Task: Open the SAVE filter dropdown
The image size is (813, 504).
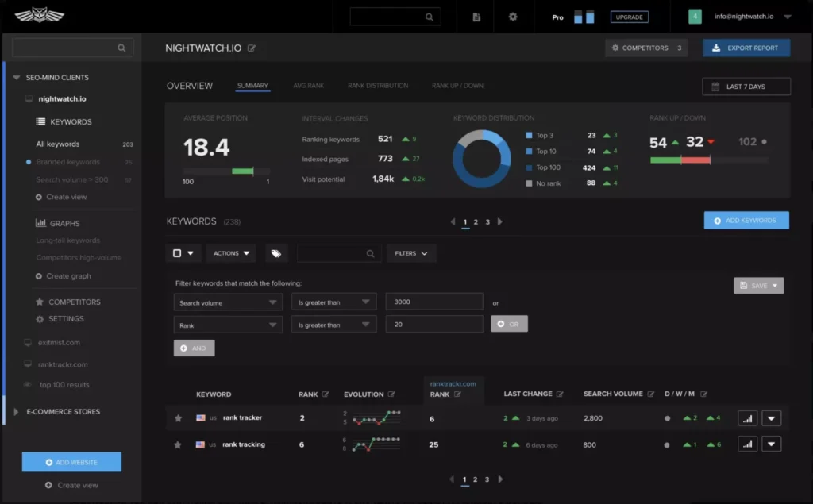Action: click(x=758, y=286)
